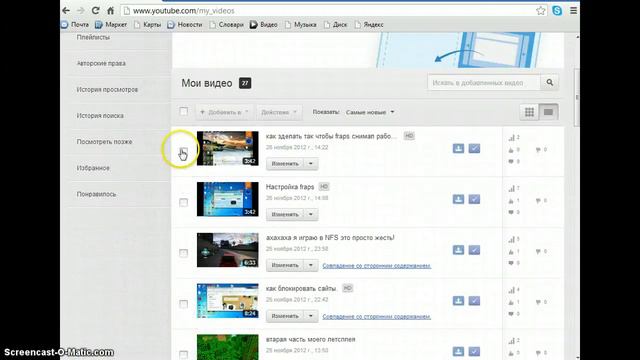Open the Chrome menu hamburger icon

(x=573, y=11)
